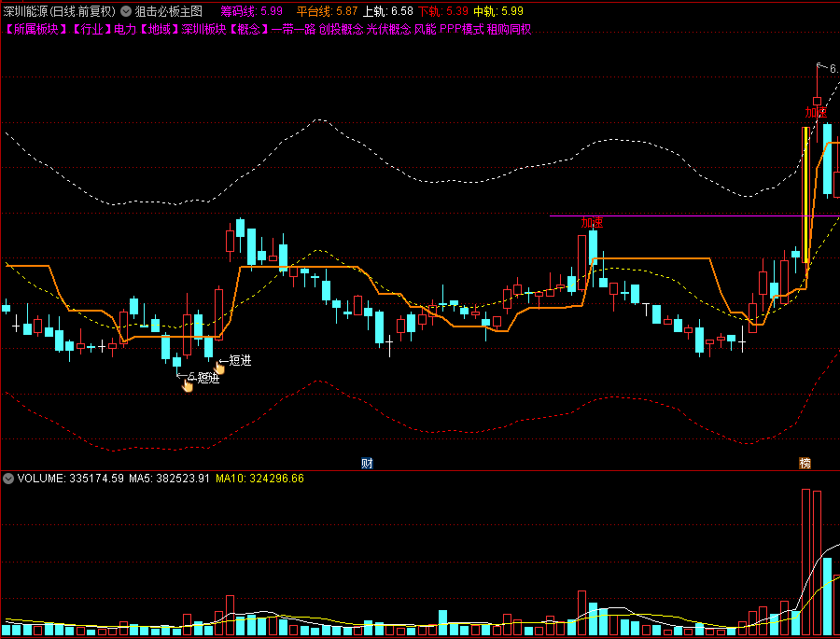Open the 风能 concept link
This screenshot has height=639, width=840.
(x=426, y=30)
